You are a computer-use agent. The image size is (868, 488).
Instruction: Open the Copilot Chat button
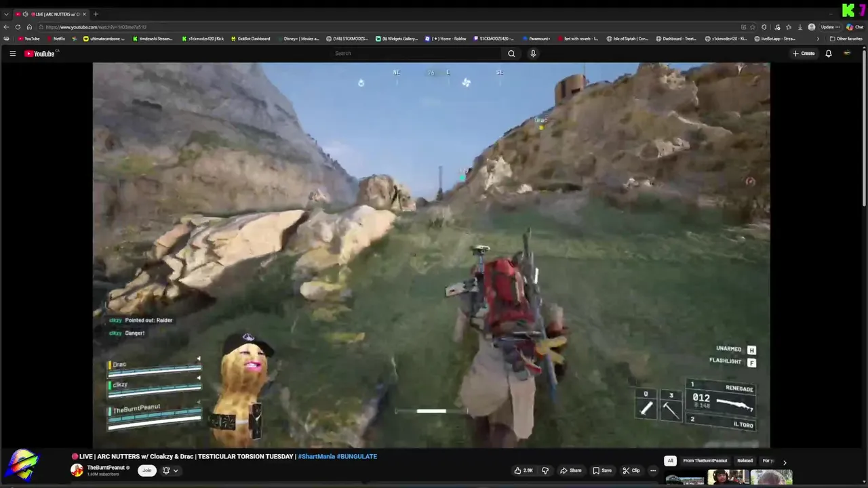855,27
